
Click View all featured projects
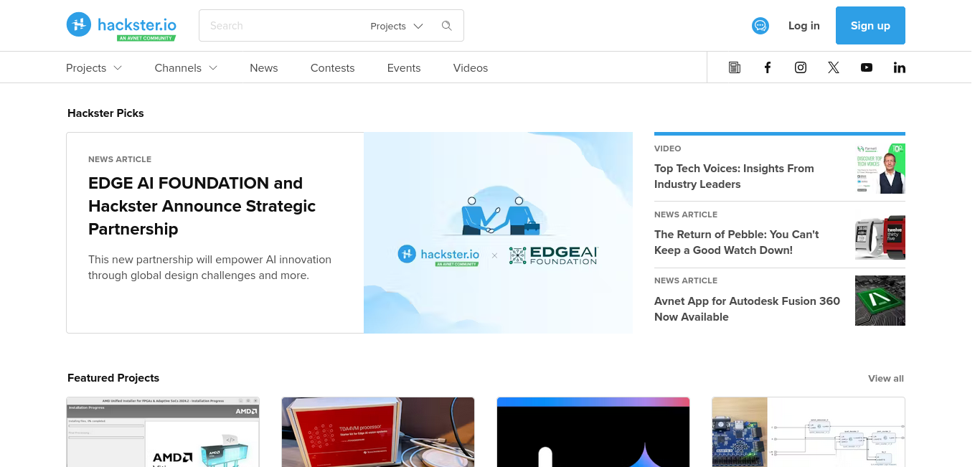point(886,379)
